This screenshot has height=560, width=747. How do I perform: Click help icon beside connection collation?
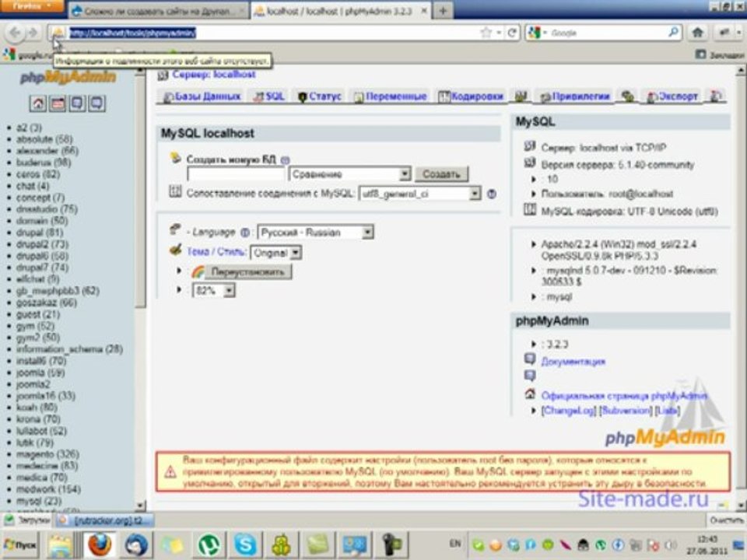(492, 194)
